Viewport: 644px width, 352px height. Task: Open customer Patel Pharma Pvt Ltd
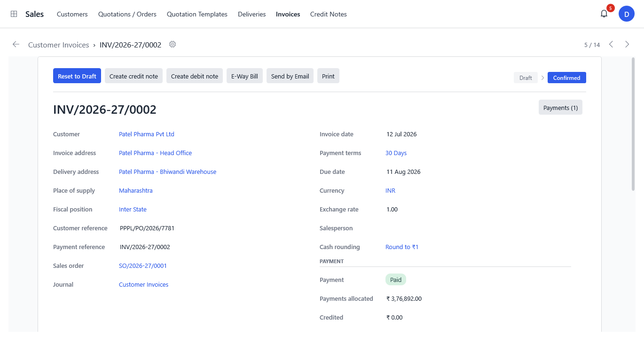click(147, 134)
